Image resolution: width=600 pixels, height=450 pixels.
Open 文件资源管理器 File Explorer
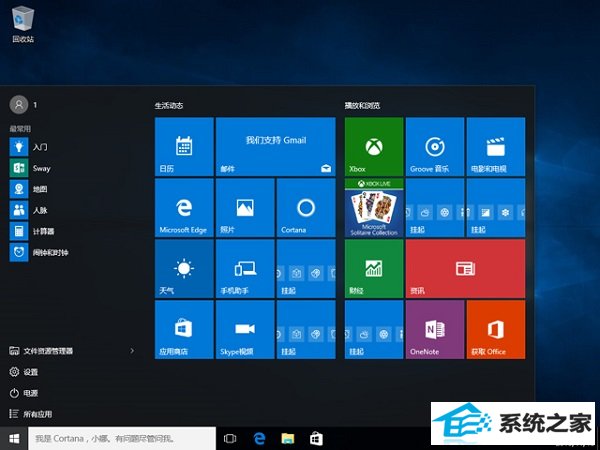41,351
